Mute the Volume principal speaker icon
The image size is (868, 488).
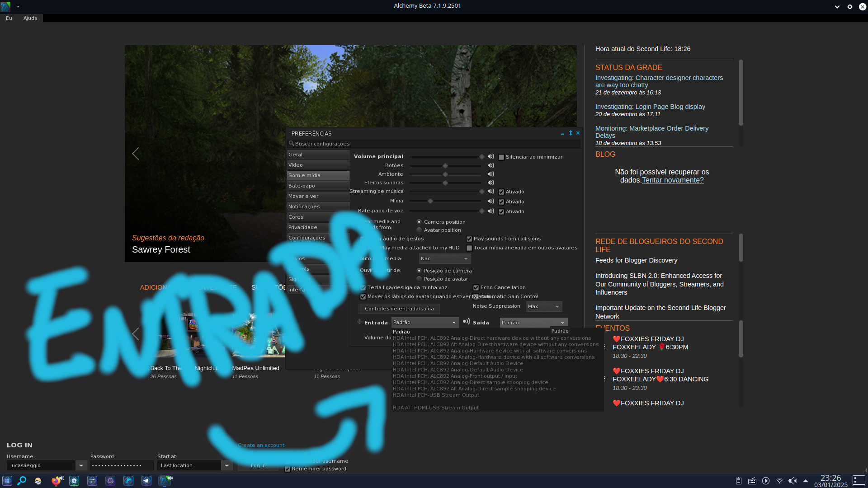[x=491, y=157]
